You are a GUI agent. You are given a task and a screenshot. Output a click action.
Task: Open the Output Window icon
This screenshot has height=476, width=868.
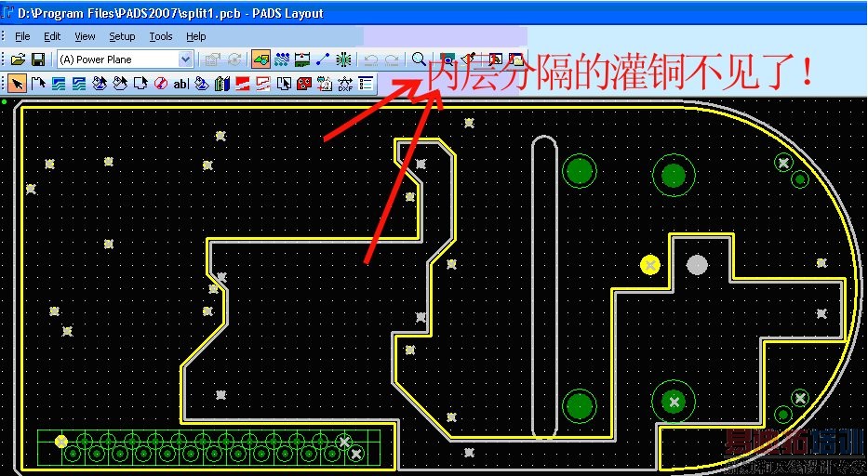[x=495, y=59]
